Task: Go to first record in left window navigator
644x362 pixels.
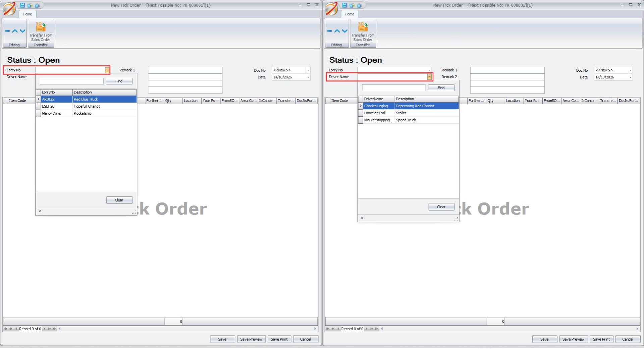Action: (6, 329)
